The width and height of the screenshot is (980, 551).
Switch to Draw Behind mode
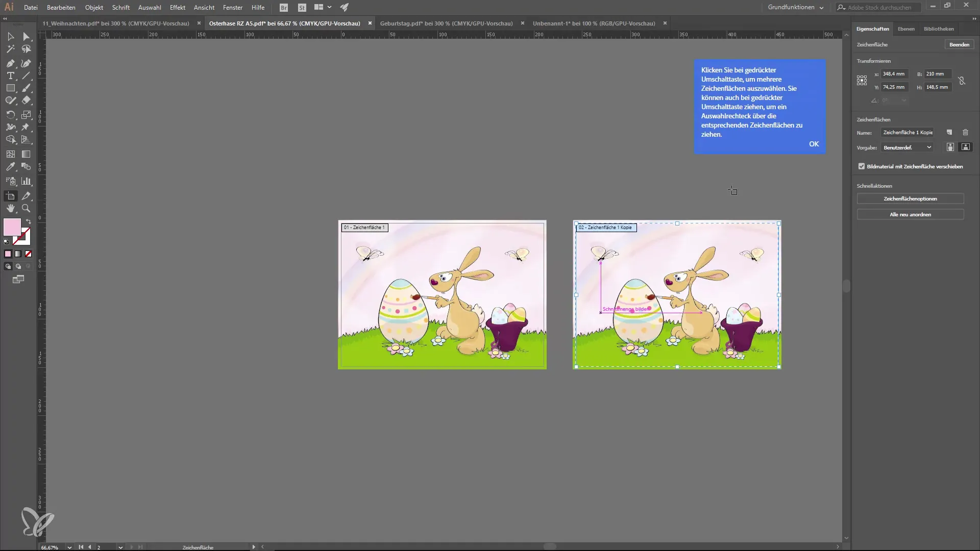tap(18, 266)
